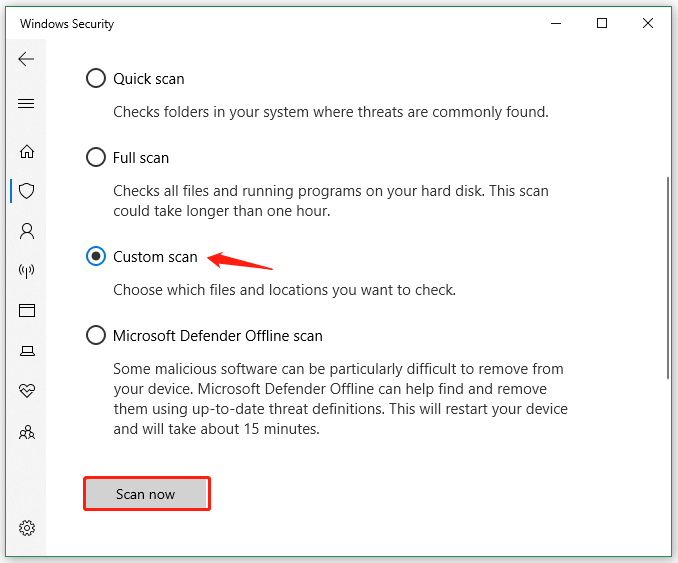Open Settings gear icon
The width and height of the screenshot is (678, 563).
(27, 528)
